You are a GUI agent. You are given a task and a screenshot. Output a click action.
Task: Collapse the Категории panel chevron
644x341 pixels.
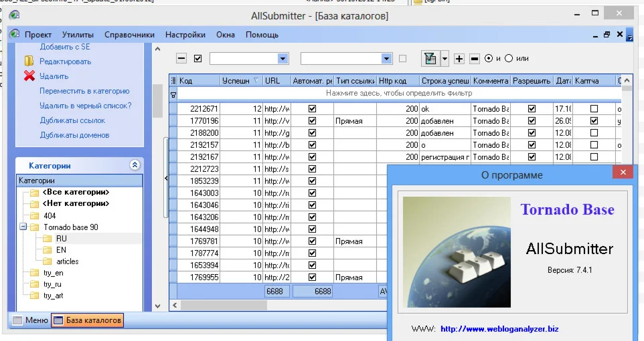135,165
